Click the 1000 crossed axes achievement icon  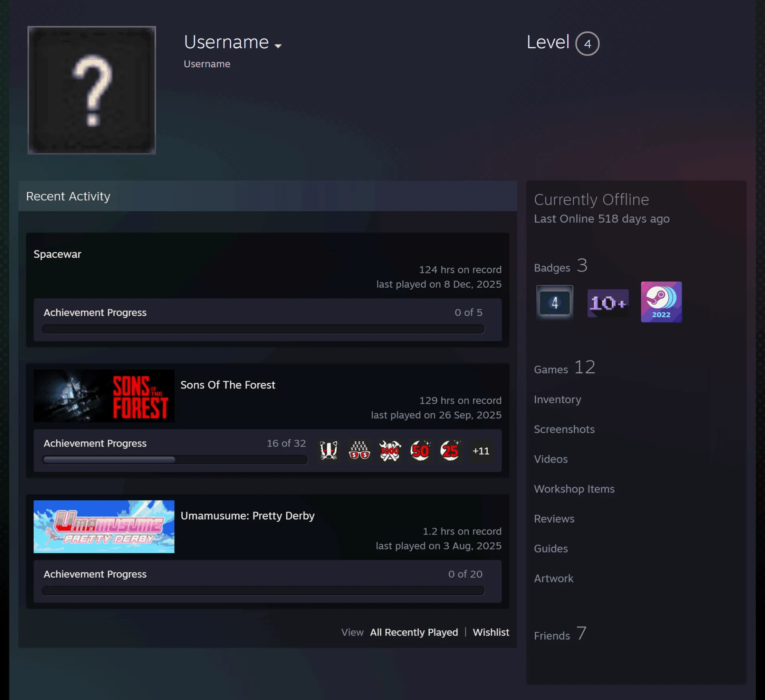pos(390,451)
